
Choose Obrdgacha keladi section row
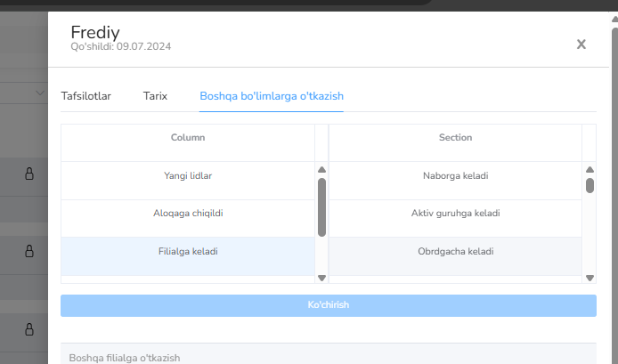tap(455, 252)
